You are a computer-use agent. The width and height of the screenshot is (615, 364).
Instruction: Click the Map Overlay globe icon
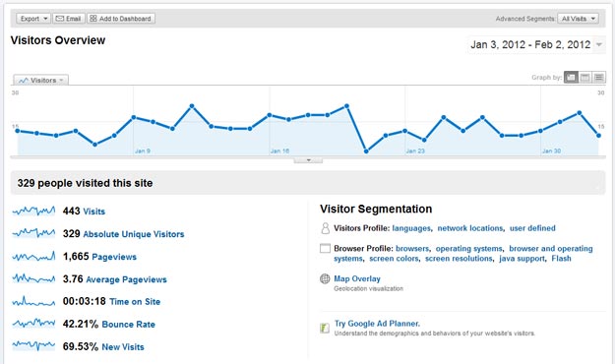tap(325, 278)
